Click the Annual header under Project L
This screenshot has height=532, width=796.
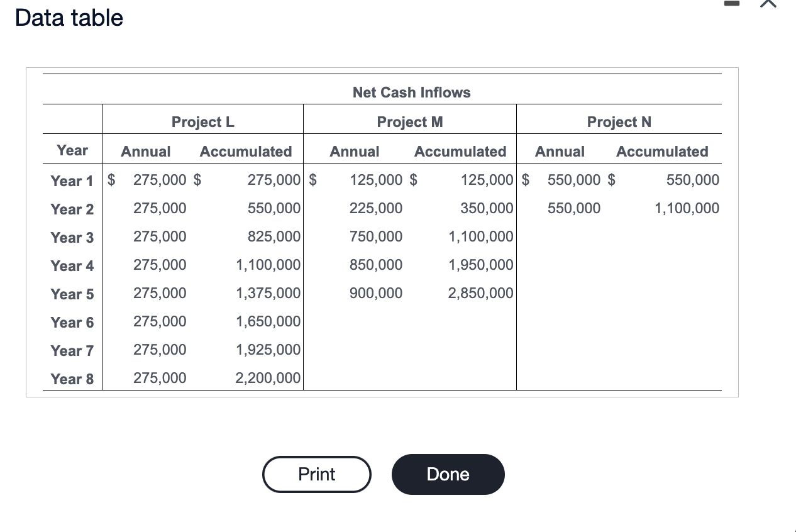click(x=145, y=151)
